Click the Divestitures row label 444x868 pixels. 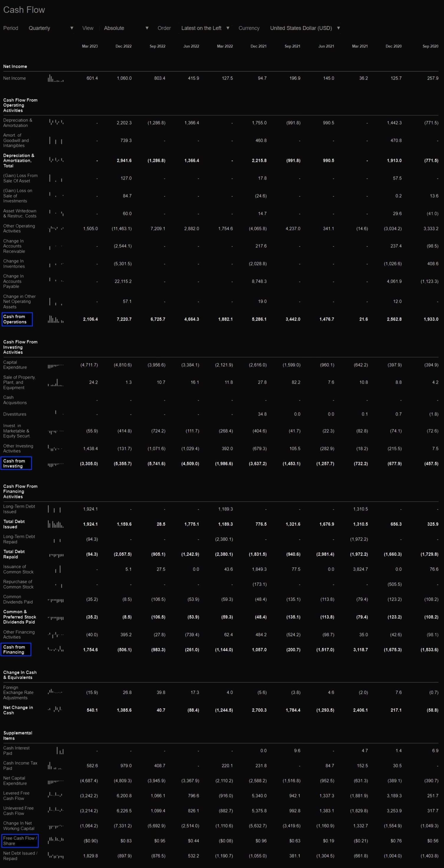point(15,414)
